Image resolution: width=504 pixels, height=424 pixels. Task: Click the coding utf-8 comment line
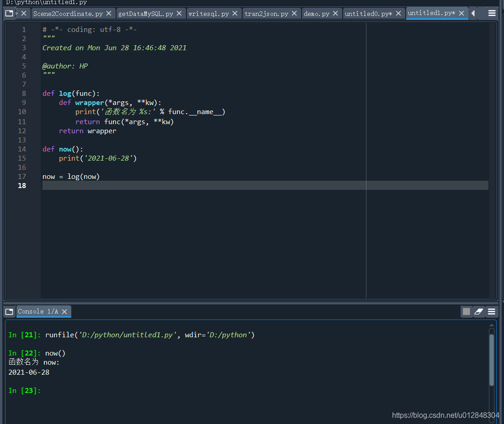(90, 30)
